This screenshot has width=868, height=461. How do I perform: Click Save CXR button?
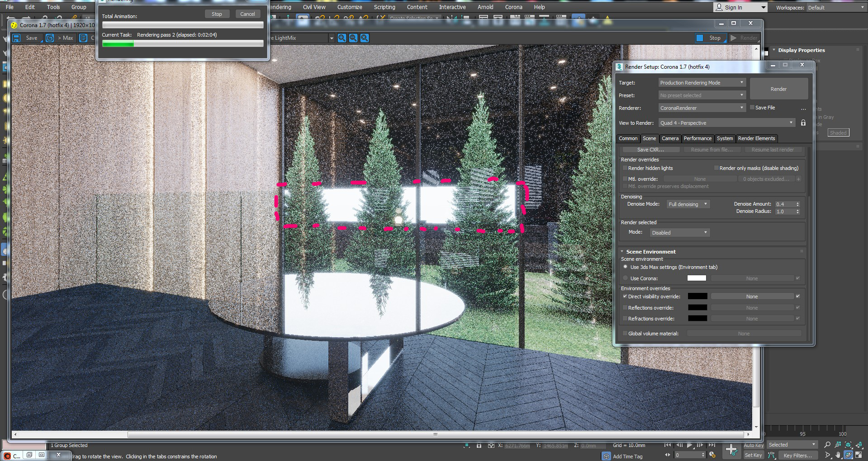(650, 150)
